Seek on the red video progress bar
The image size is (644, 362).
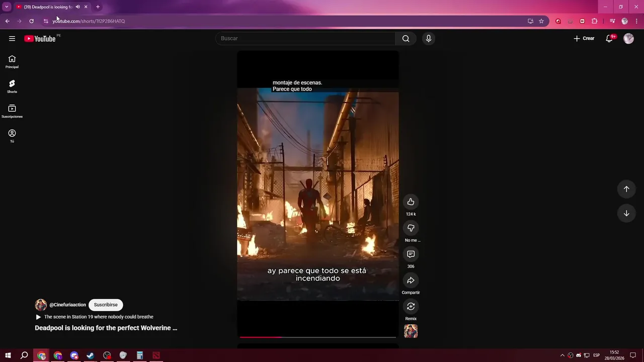[x=318, y=337]
